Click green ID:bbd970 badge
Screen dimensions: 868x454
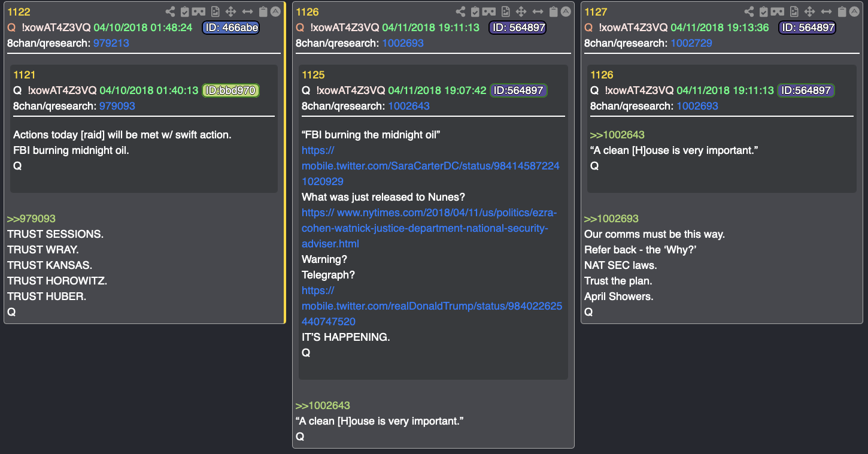tap(230, 90)
